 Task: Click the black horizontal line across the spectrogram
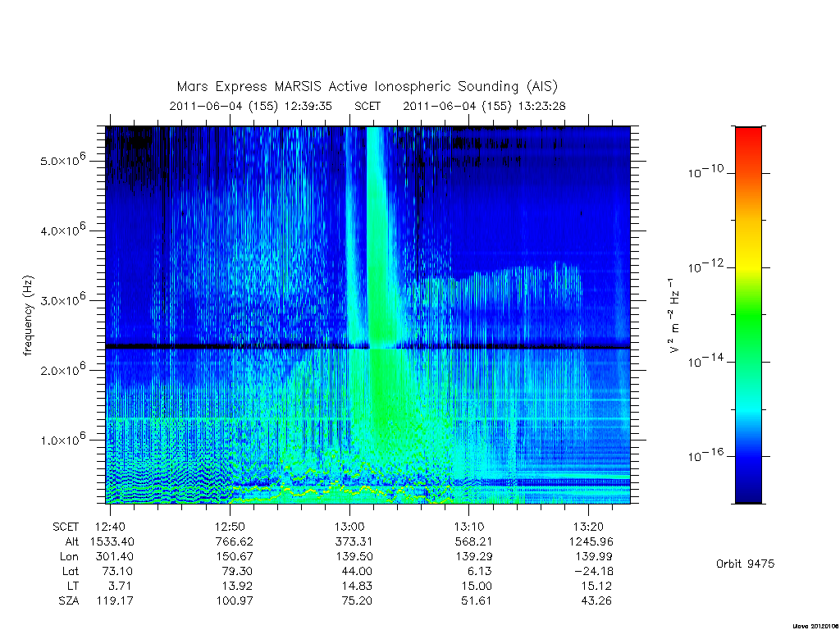[x=367, y=347]
